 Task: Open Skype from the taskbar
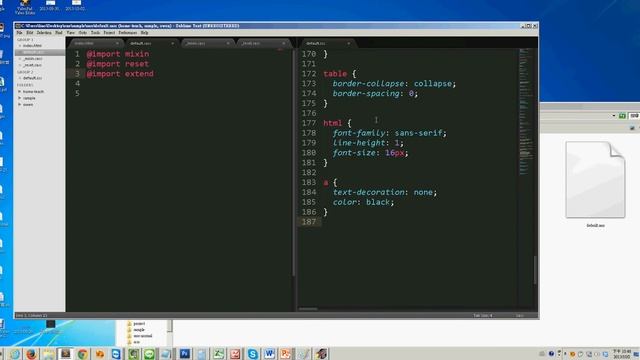pos(253,354)
